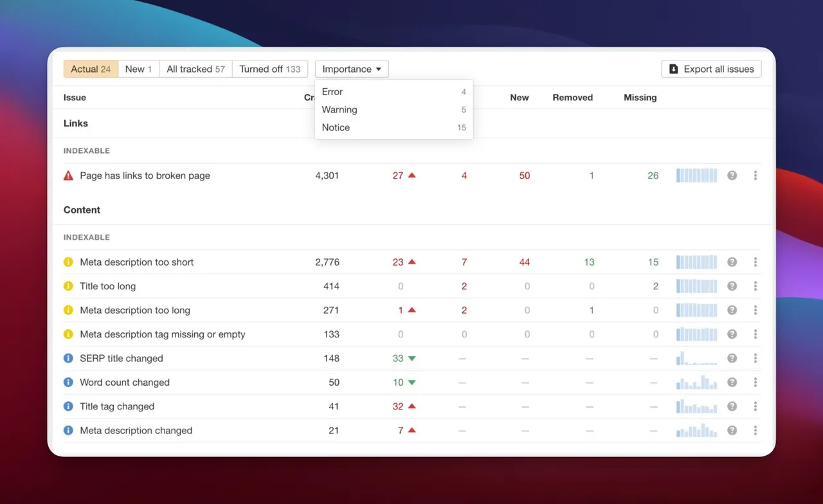
Task: Open more options for SERP title changed
Action: (755, 358)
